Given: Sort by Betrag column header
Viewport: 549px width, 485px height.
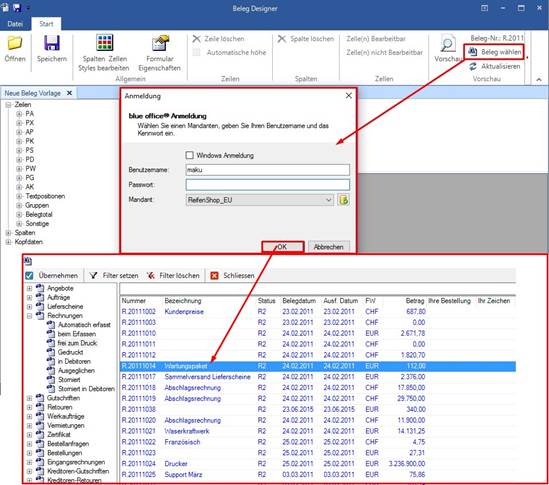Looking at the screenshot, I should pos(415,301).
